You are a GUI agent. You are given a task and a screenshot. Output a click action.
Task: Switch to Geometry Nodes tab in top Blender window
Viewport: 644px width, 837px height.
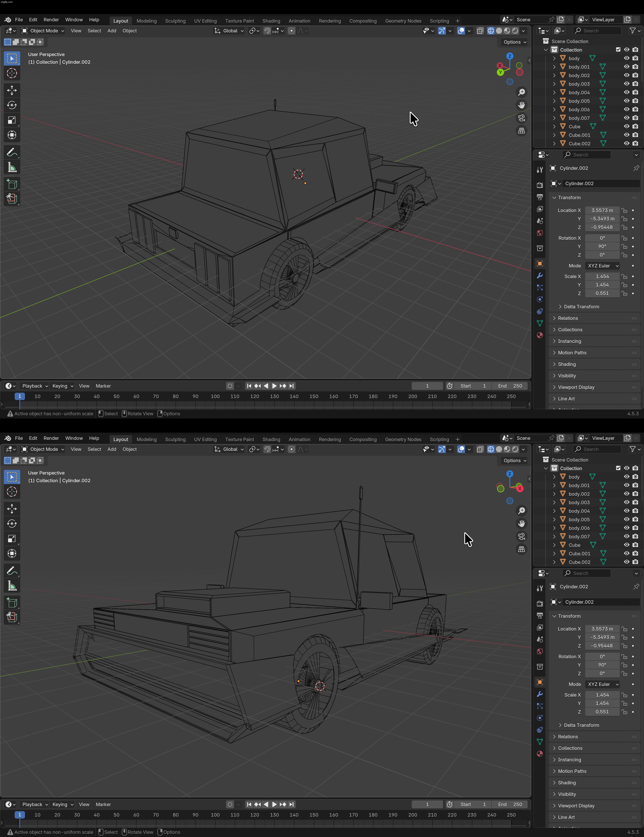pyautogui.click(x=403, y=21)
